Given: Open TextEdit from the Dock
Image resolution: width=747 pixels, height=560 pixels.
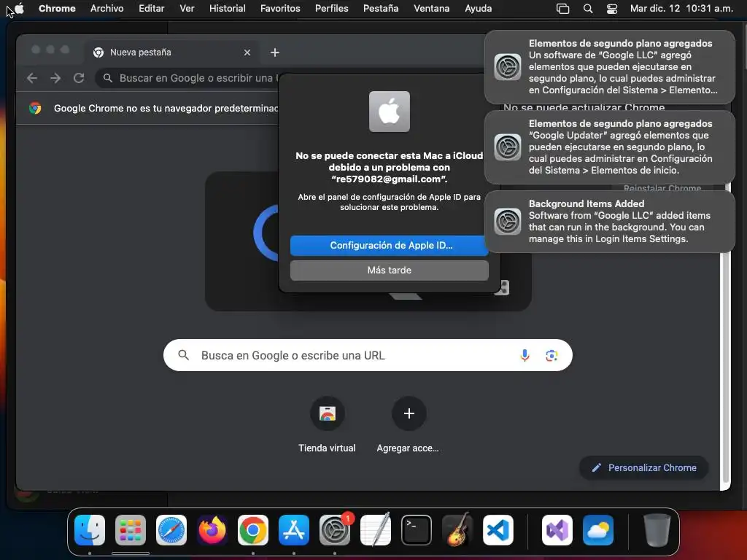Looking at the screenshot, I should click(376, 530).
